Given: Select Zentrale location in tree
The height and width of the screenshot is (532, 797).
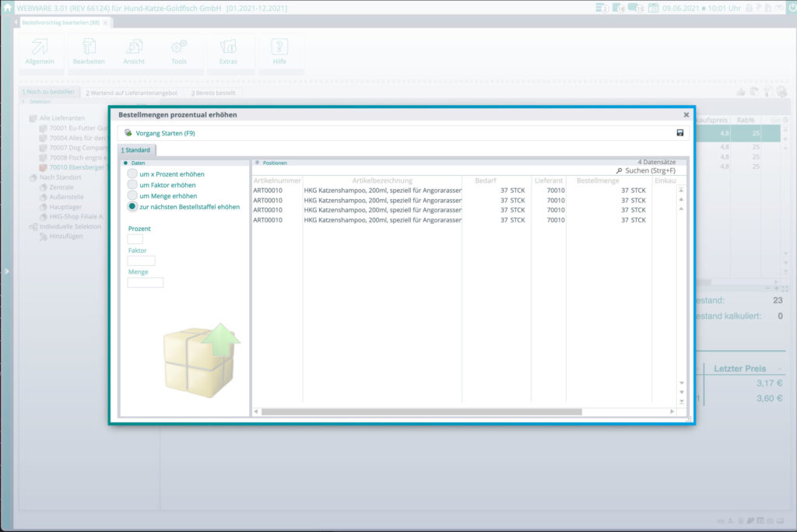Looking at the screenshot, I should 61,187.
